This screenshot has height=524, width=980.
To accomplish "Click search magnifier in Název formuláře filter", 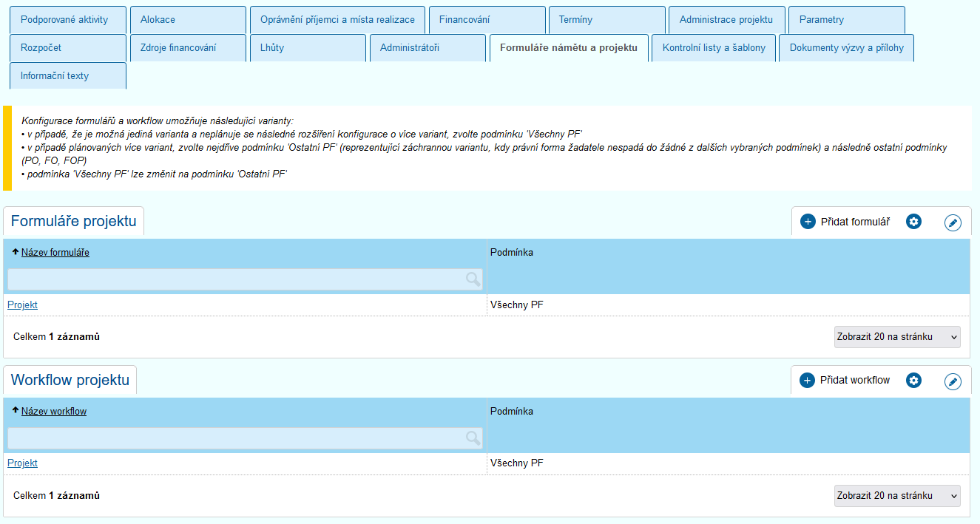I will point(473,279).
